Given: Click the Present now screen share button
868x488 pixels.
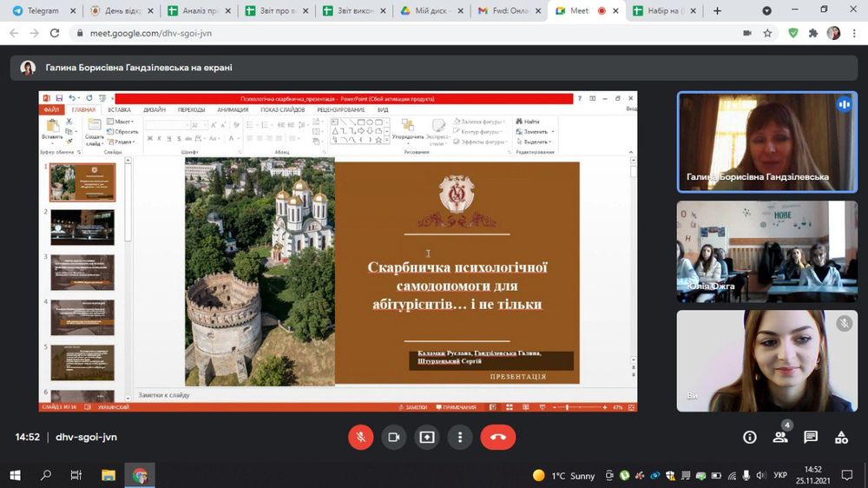Looking at the screenshot, I should point(427,437).
